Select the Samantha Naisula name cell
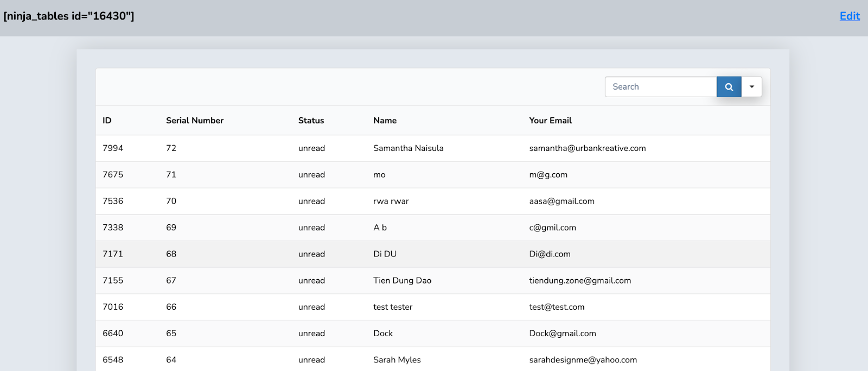Image resolution: width=868 pixels, height=371 pixels. 408,148
